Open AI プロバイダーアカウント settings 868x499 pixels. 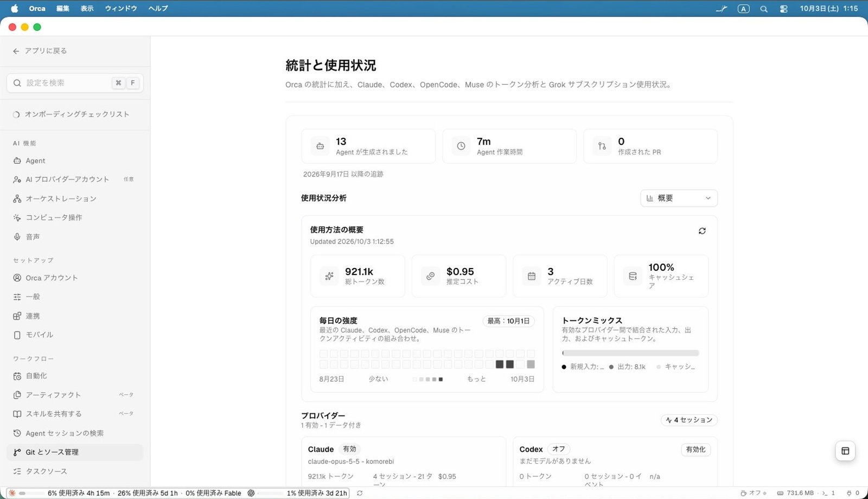[75, 180]
